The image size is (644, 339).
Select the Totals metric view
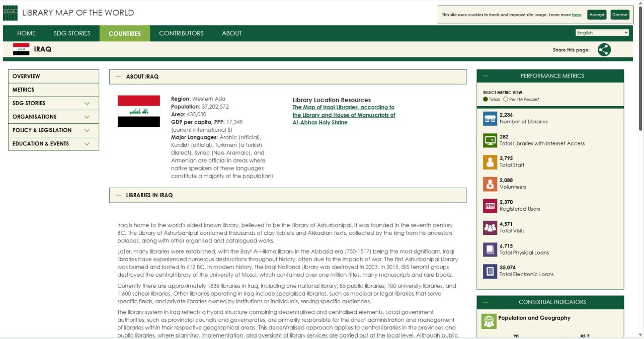click(486, 100)
